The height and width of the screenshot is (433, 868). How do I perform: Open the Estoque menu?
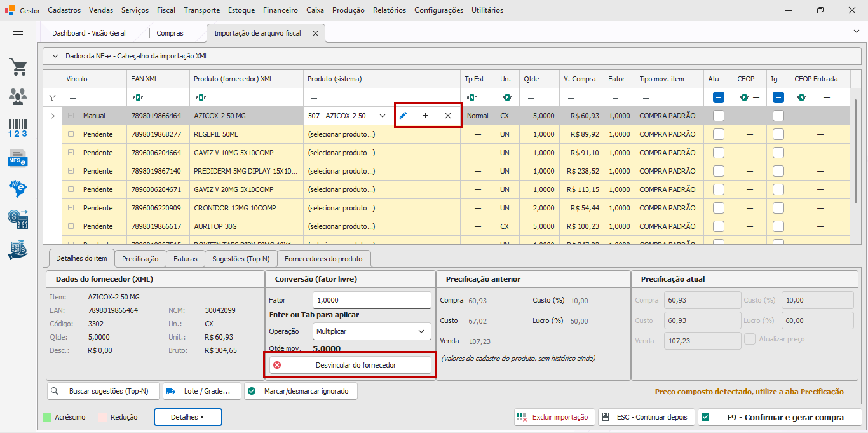241,10
